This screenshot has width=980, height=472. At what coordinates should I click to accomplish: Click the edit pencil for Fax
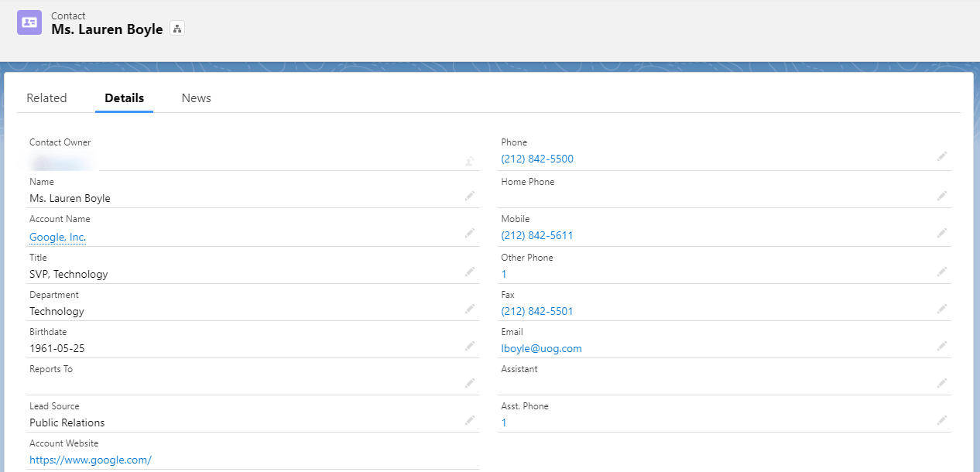pos(941,309)
